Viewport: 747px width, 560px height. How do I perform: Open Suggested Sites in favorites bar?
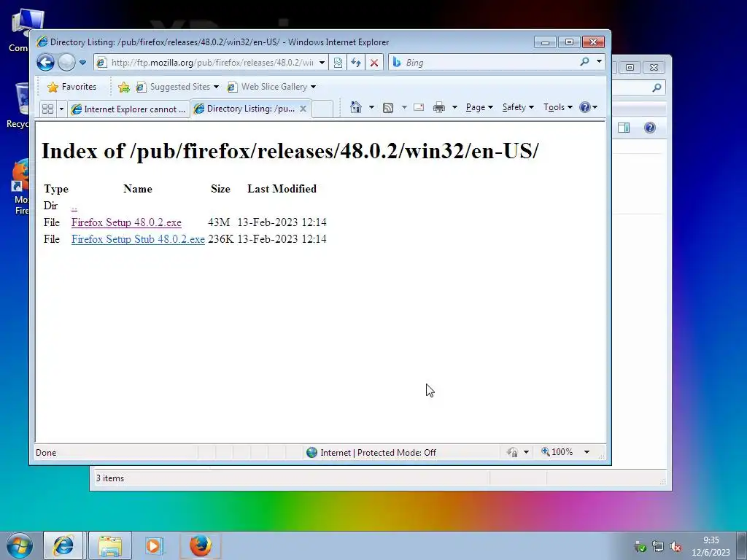click(177, 87)
